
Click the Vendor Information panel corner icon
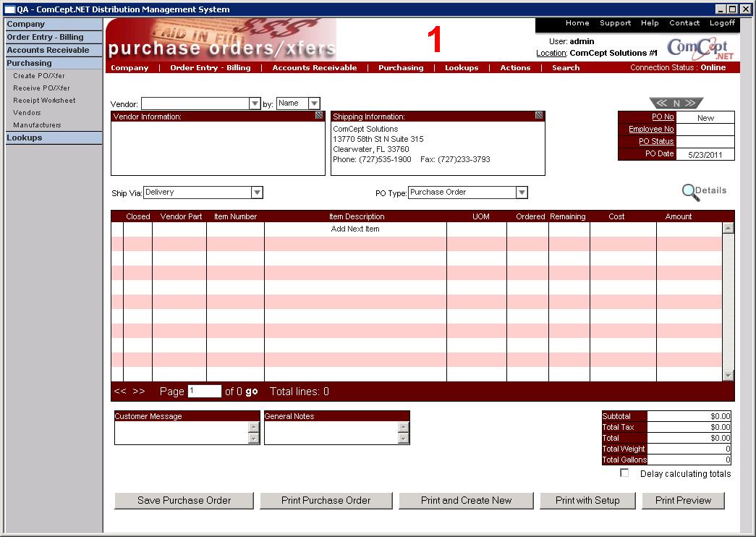(319, 116)
